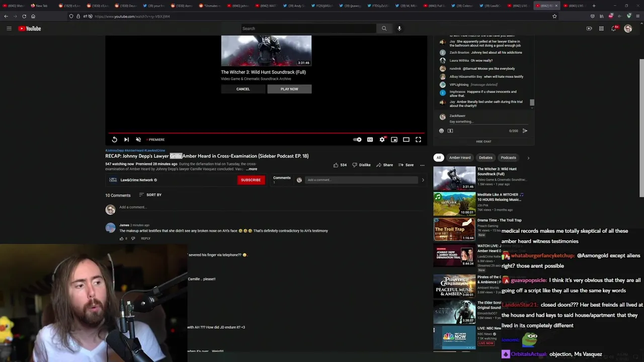Bookmark this page with the star

click(554, 16)
